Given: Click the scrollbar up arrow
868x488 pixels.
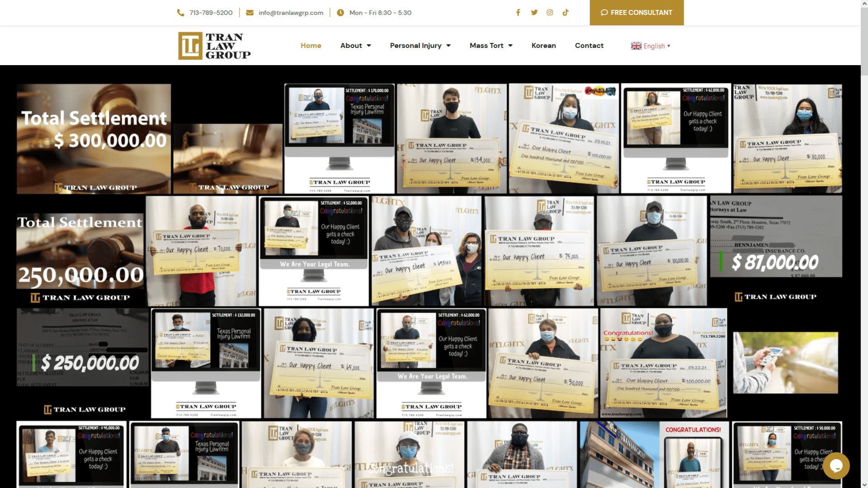Looking at the screenshot, I should point(864,4).
